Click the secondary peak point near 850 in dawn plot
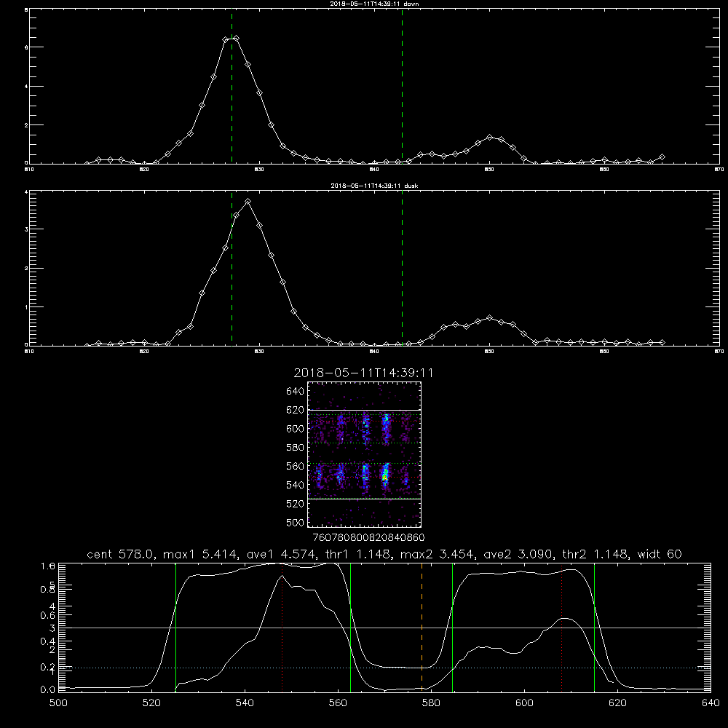Screen dimensions: 728x728 [x=489, y=138]
